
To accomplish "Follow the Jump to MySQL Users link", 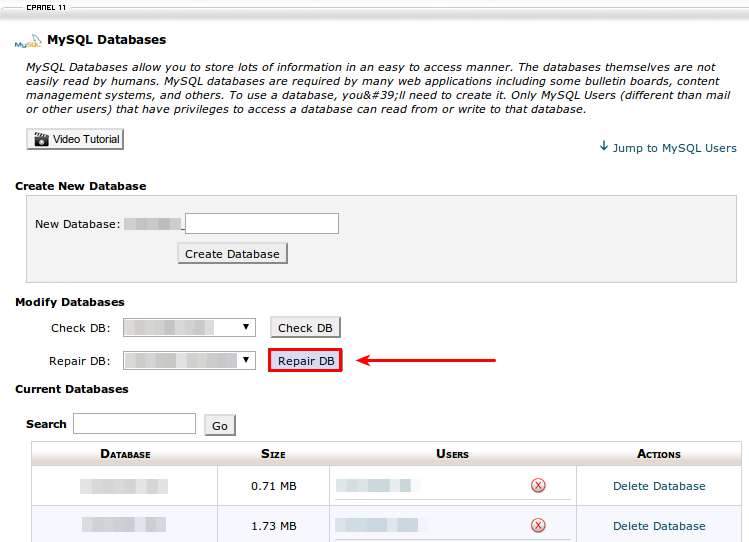I will click(x=668, y=148).
